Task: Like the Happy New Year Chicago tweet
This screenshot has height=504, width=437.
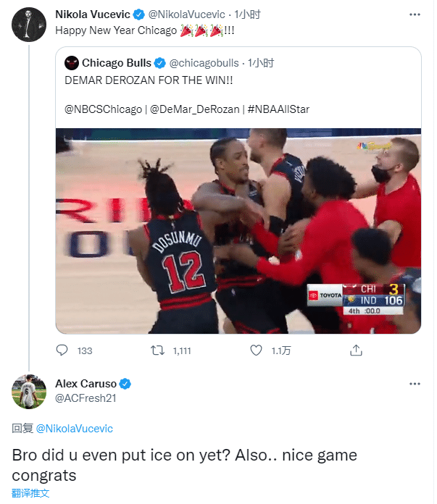Action: pyautogui.click(x=256, y=350)
